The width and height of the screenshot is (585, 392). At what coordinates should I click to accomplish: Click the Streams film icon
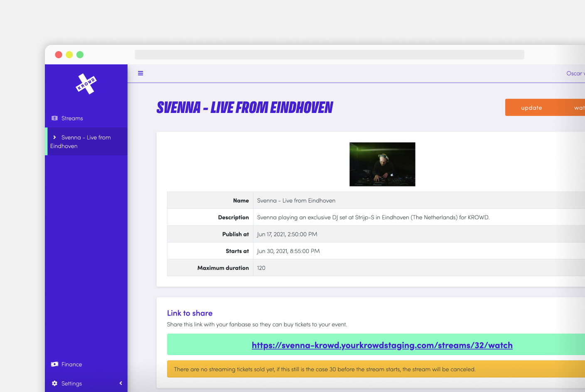[x=54, y=118]
